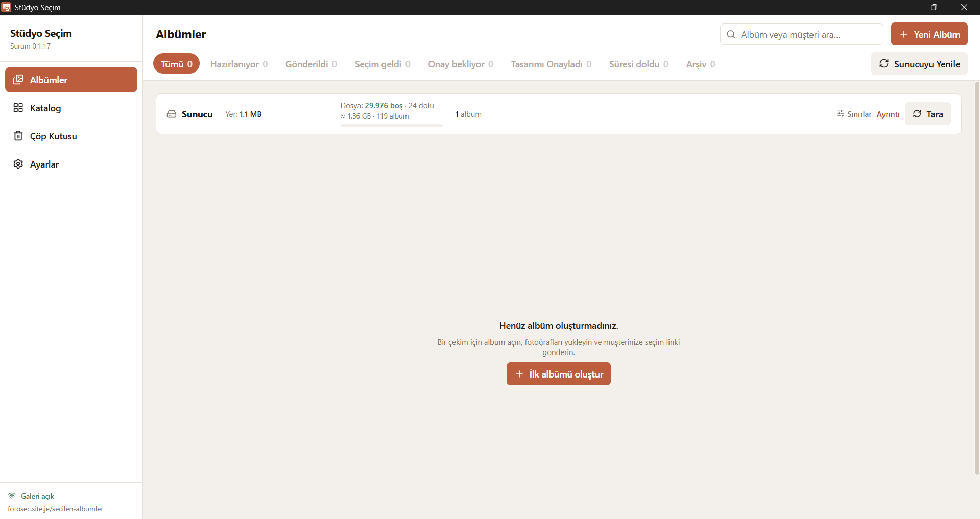Minimize the Stüdyo Seçim window

[904, 7]
